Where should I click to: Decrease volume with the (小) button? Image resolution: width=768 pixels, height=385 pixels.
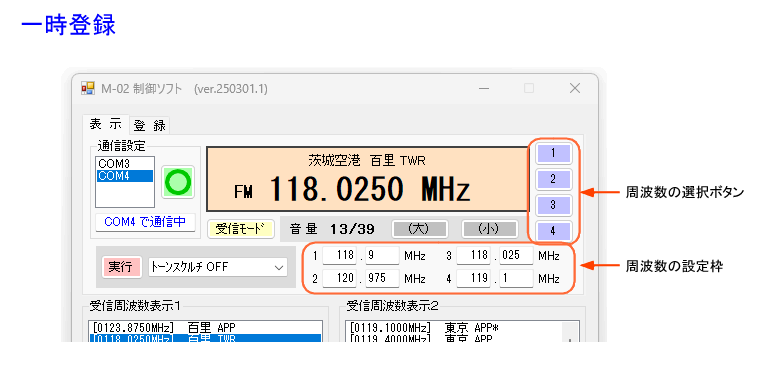click(489, 229)
